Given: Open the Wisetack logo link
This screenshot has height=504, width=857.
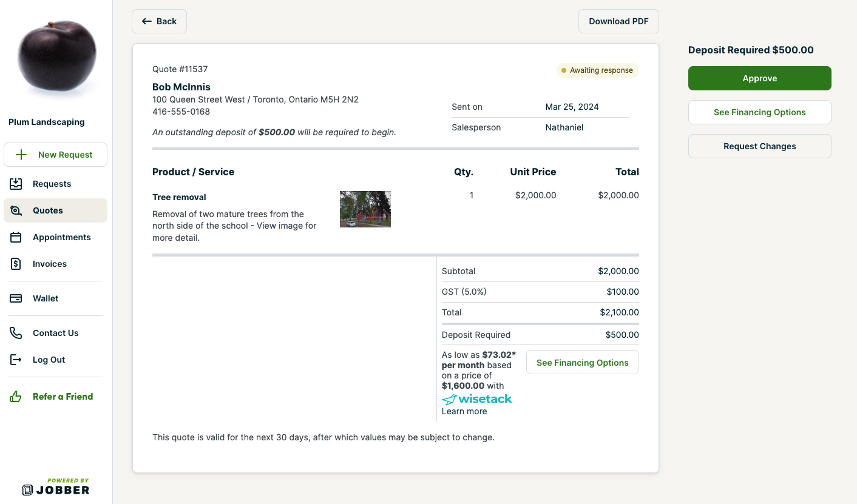Looking at the screenshot, I should pyautogui.click(x=476, y=399).
